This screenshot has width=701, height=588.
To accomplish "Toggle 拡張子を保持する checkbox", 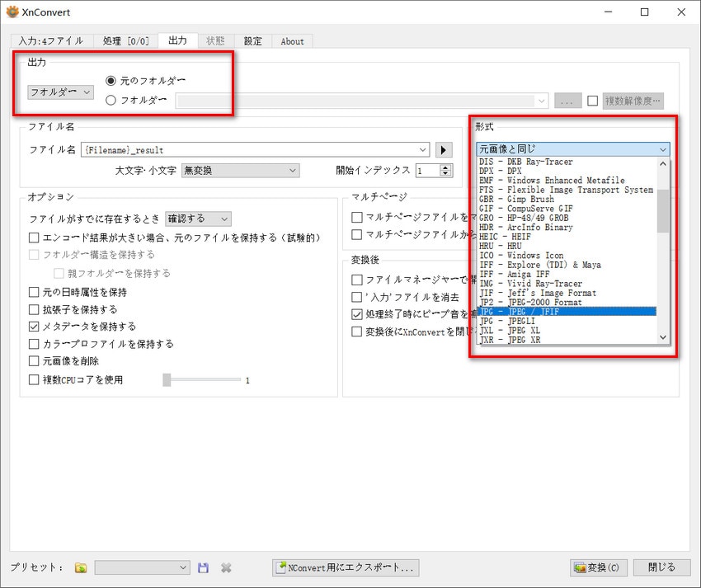I will pos(34,309).
